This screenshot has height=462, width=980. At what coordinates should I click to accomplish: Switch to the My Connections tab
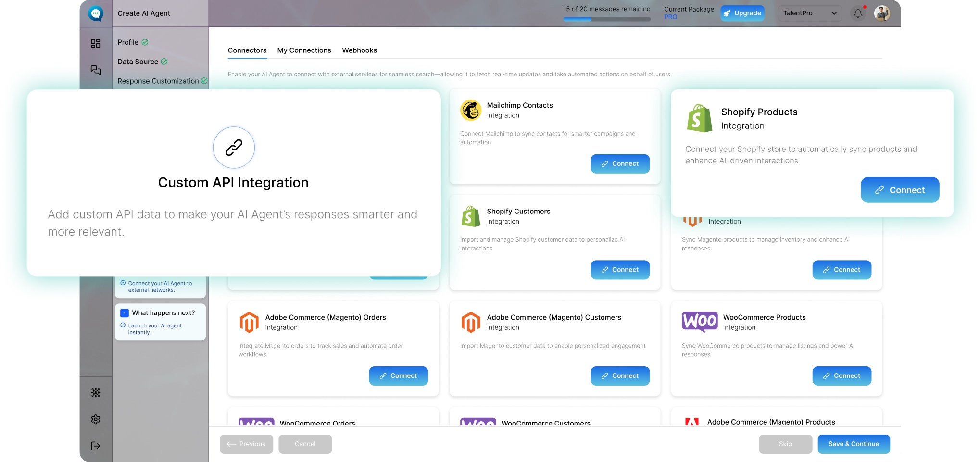pos(304,50)
